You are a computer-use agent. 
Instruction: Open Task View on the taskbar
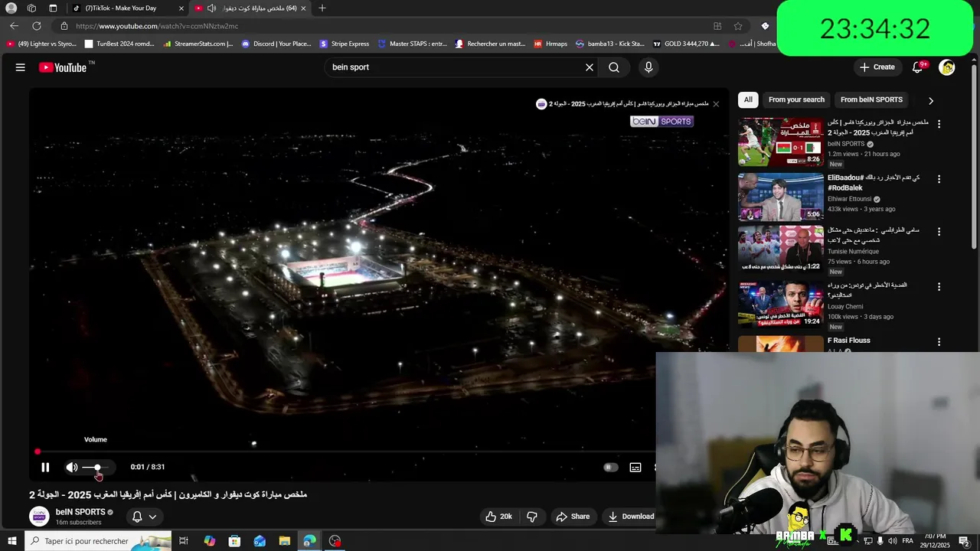(184, 541)
